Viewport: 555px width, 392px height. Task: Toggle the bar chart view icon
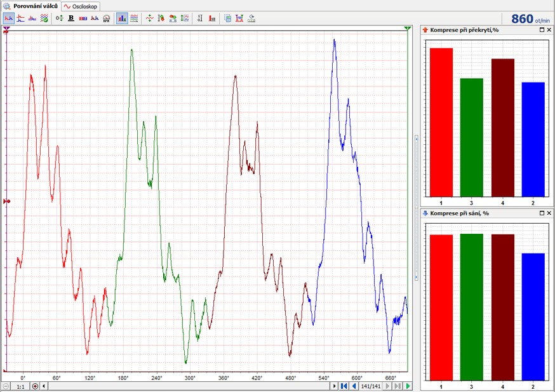click(x=122, y=18)
